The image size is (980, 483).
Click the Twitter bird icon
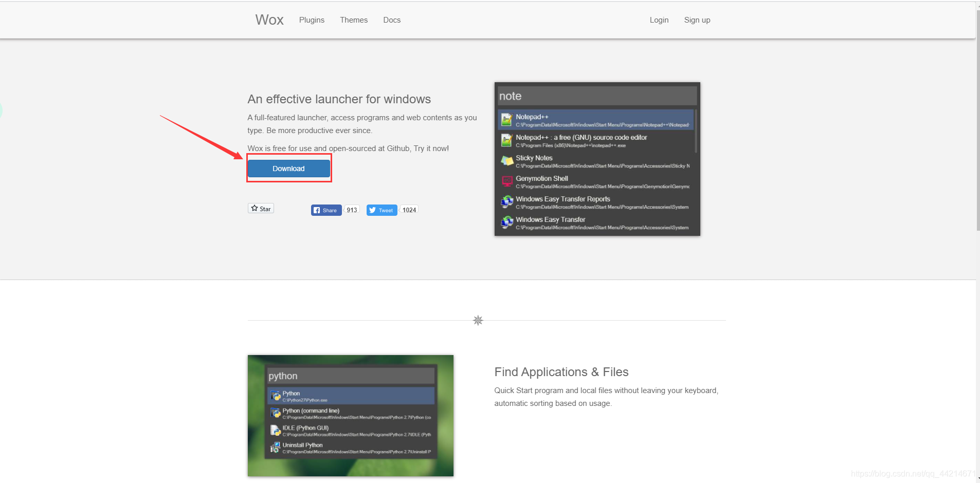[x=372, y=210]
